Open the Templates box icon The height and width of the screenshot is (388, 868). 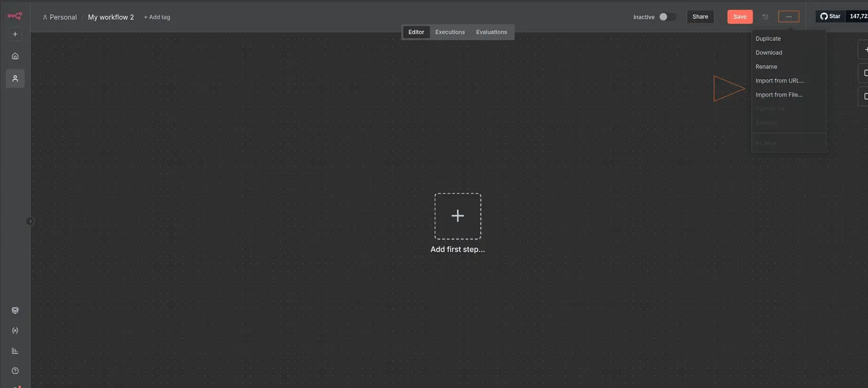pos(15,310)
